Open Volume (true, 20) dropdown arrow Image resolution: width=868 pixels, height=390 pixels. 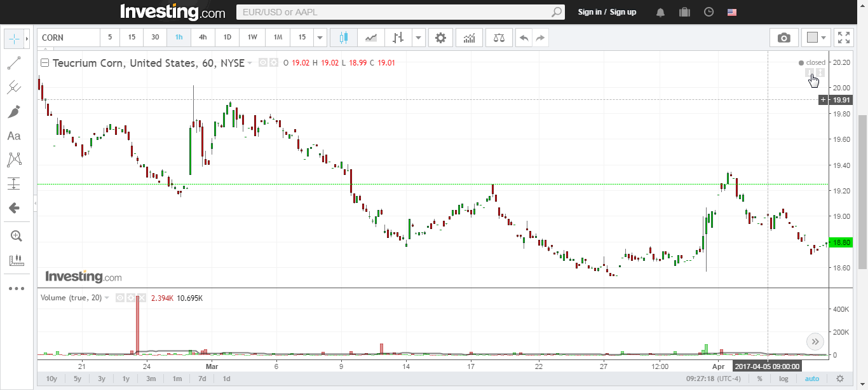click(107, 298)
